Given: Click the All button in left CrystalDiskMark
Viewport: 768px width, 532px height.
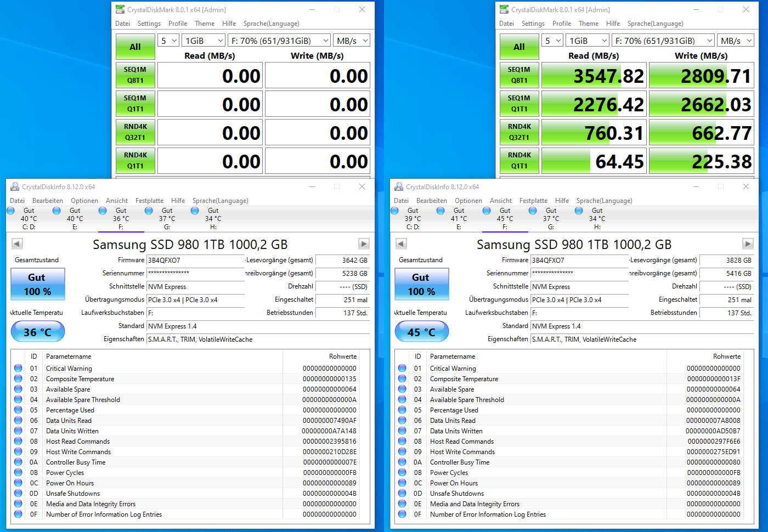Looking at the screenshot, I should click(x=135, y=47).
